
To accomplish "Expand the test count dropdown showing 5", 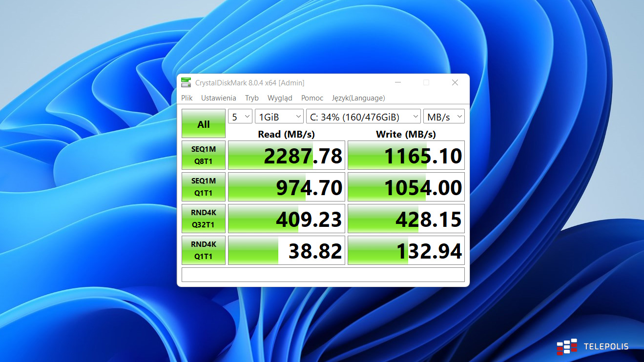I will [240, 117].
